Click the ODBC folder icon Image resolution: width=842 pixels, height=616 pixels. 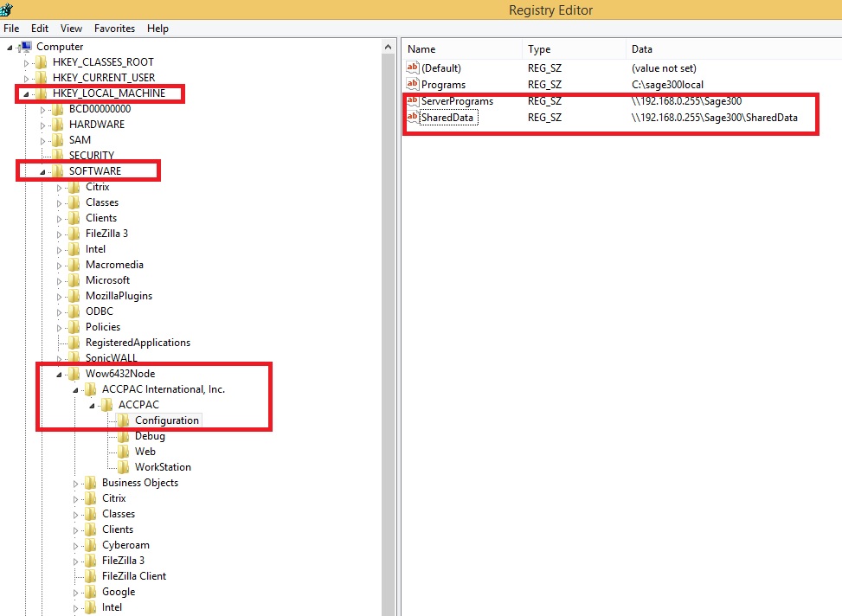74,311
